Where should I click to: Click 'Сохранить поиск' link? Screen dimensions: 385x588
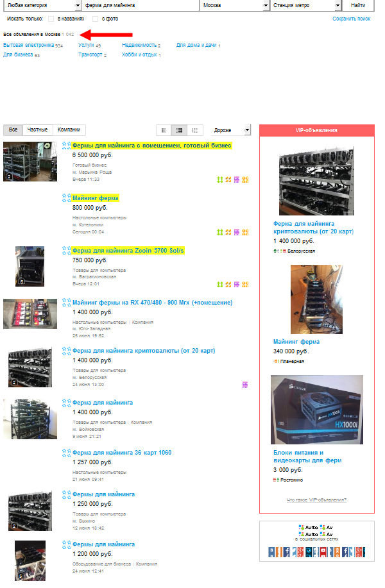(x=351, y=19)
